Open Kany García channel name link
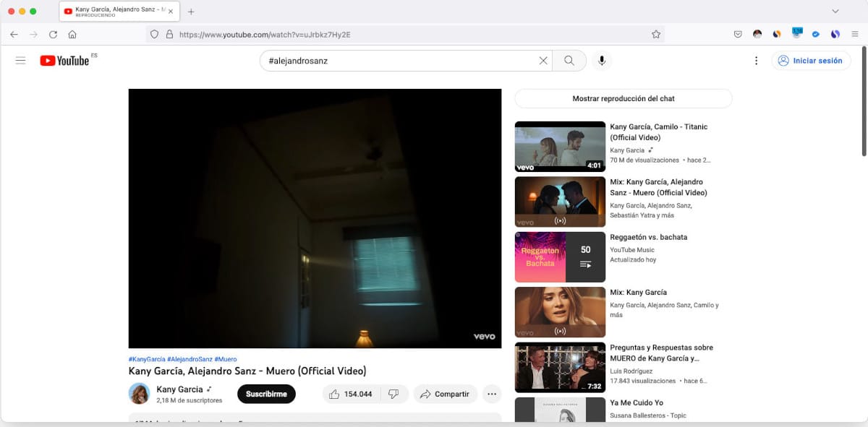This screenshot has width=868, height=427. (179, 389)
